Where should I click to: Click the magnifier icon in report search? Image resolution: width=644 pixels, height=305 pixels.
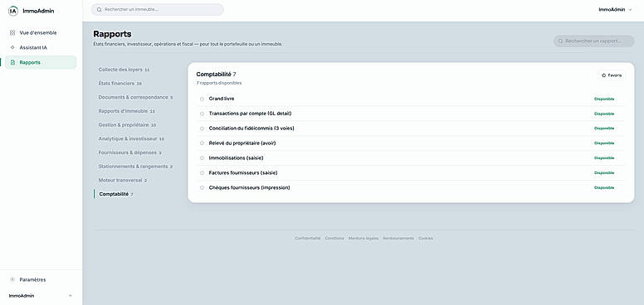coord(561,41)
